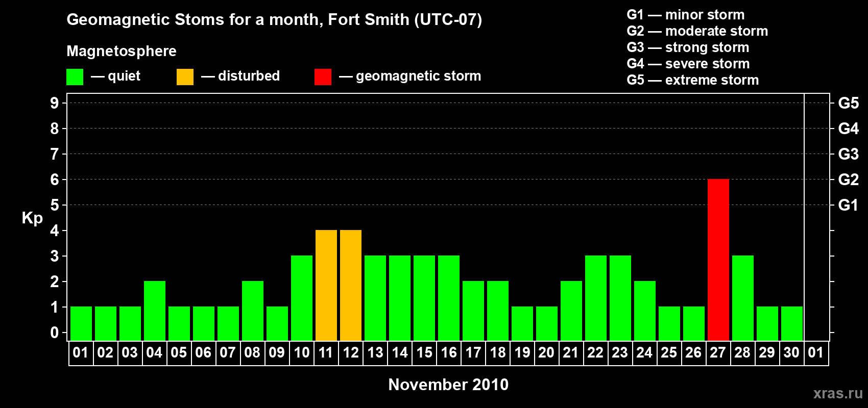Click the green quiet legend swatch
The width and height of the screenshot is (868, 408).
pyautogui.click(x=75, y=77)
